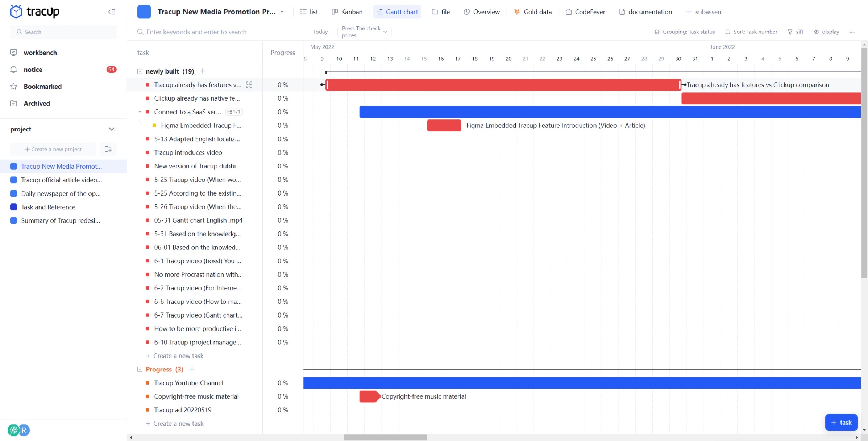Viewport: 868px width, 441px height.
Task: Open the File view
Action: point(441,11)
